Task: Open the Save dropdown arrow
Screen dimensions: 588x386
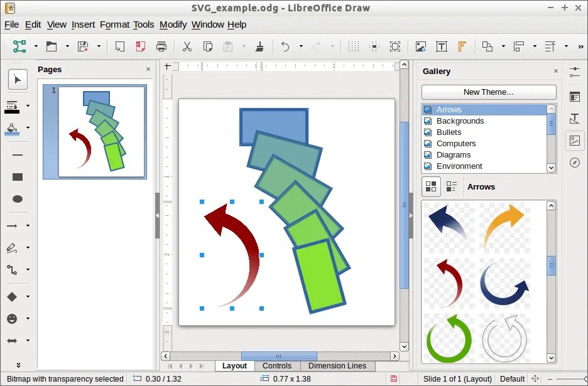Action: coord(99,46)
